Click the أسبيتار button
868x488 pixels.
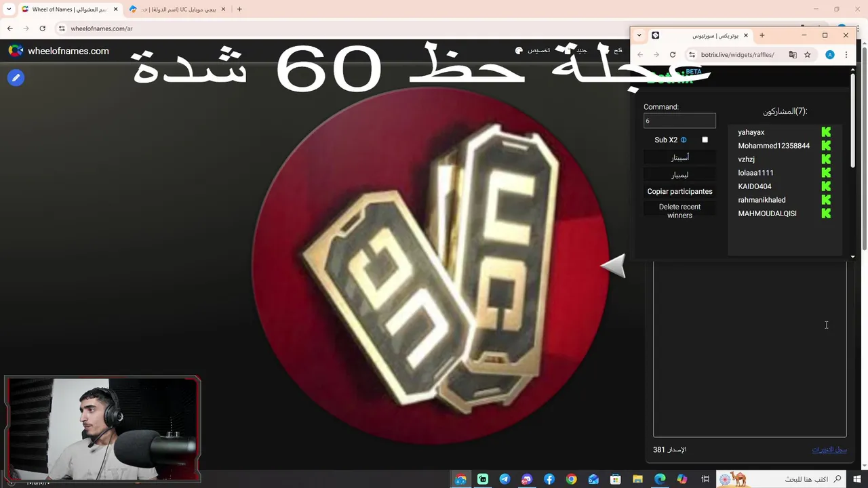[679, 157]
